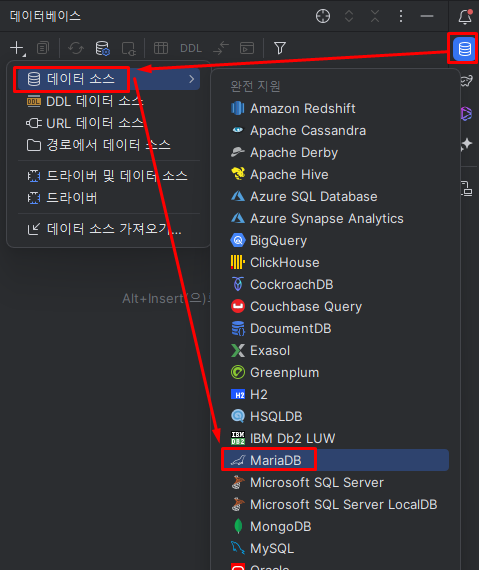
Task: Click the Database tool window icon in sidebar
Action: click(464, 49)
